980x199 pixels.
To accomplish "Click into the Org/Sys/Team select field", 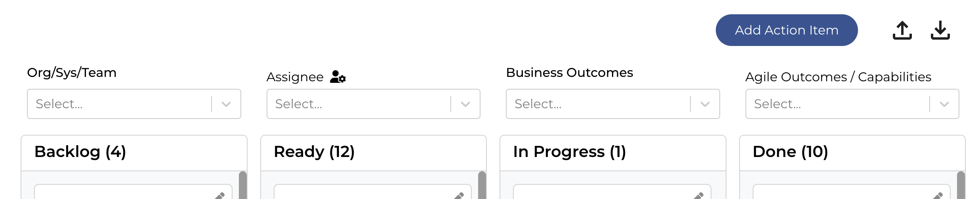I will 134,104.
